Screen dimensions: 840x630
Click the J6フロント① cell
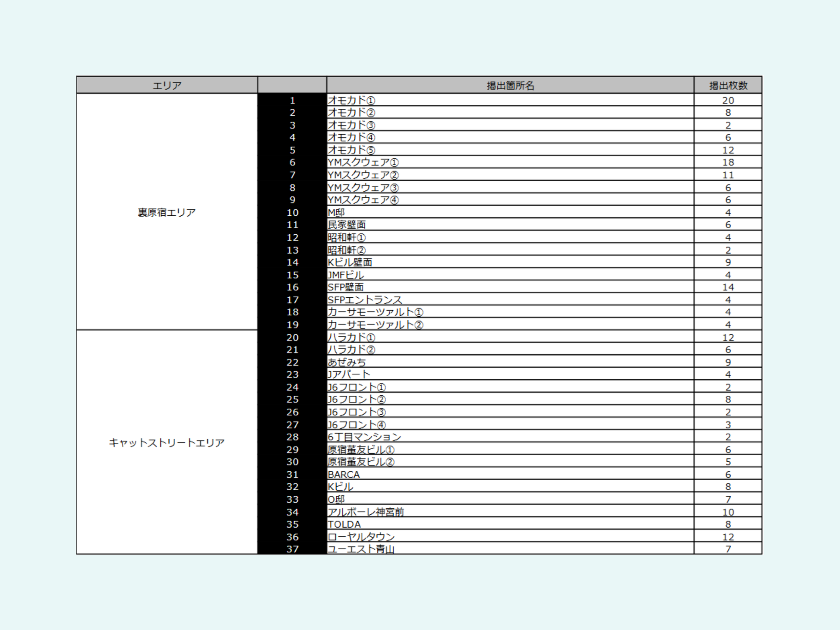[x=510, y=387]
